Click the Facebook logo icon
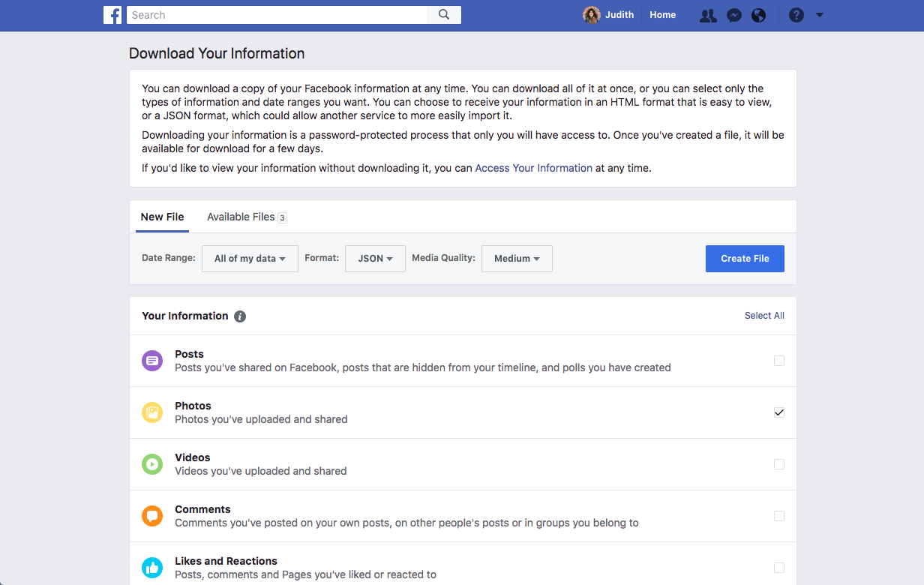Image resolution: width=924 pixels, height=585 pixels. pyautogui.click(x=112, y=15)
